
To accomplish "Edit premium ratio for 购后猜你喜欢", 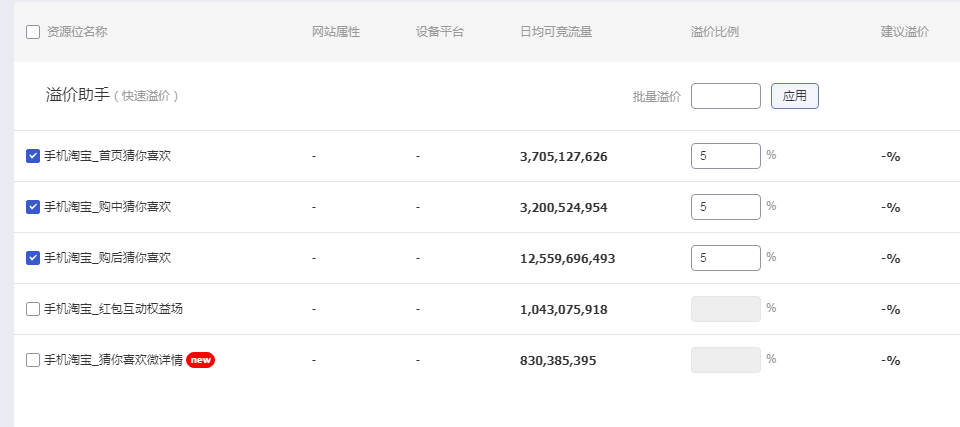I will tap(726, 258).
